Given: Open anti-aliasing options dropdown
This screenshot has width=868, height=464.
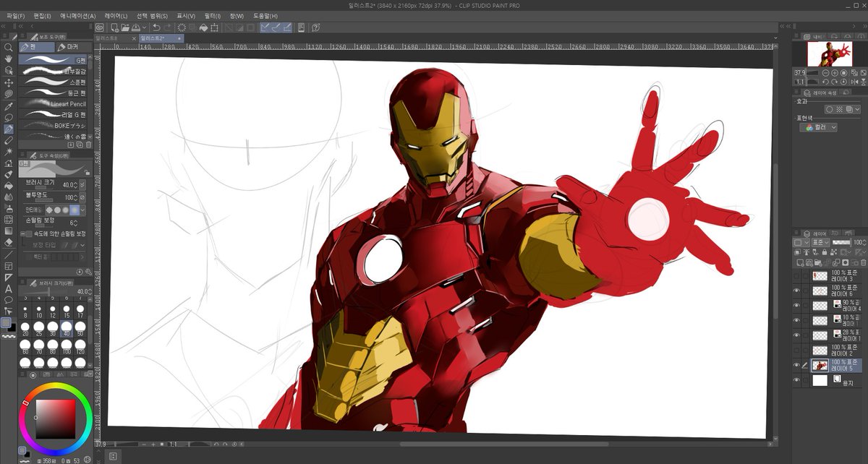Looking at the screenshot, I should click(x=82, y=210).
